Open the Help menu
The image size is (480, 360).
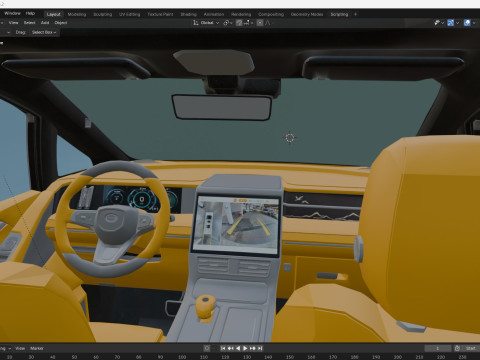30,13
